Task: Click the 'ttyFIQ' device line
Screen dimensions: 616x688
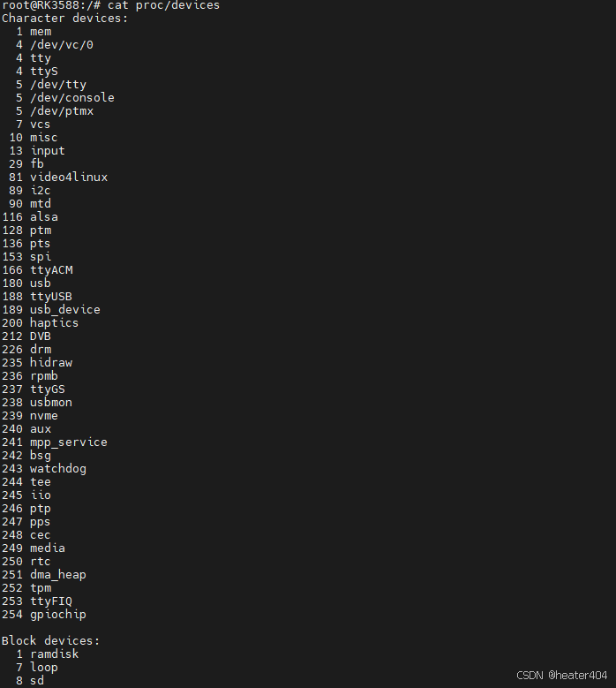Action: coord(37,601)
